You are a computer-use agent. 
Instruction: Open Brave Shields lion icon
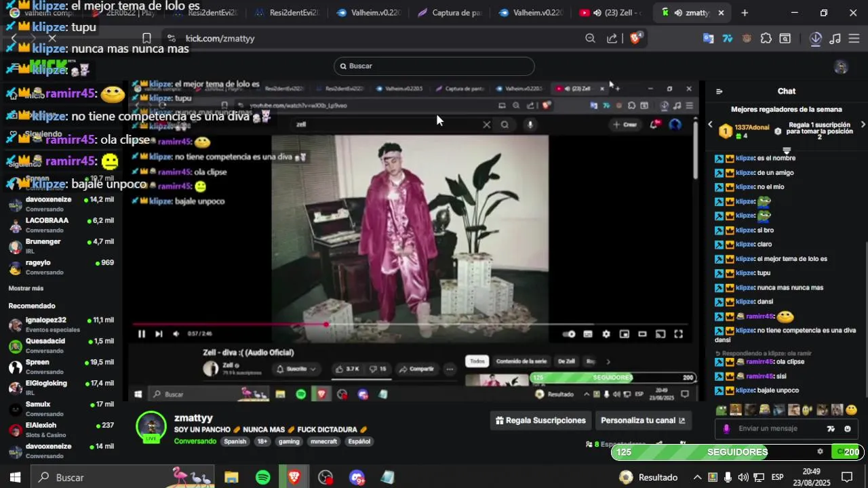pos(635,38)
